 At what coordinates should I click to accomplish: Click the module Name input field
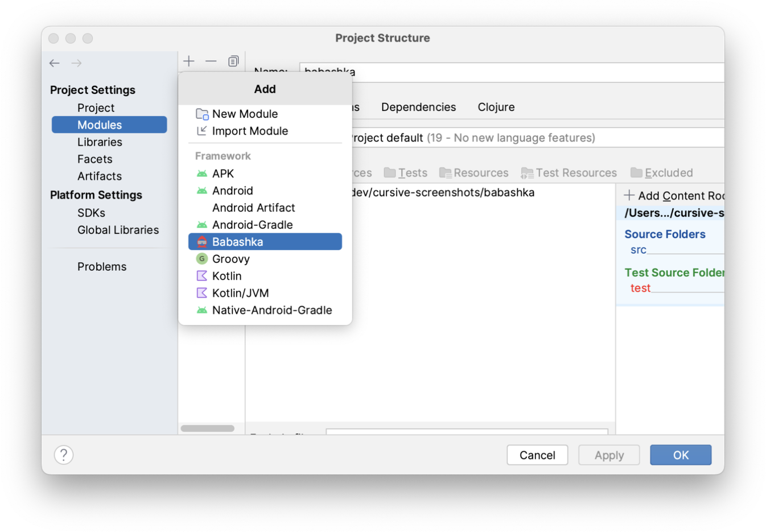512,72
